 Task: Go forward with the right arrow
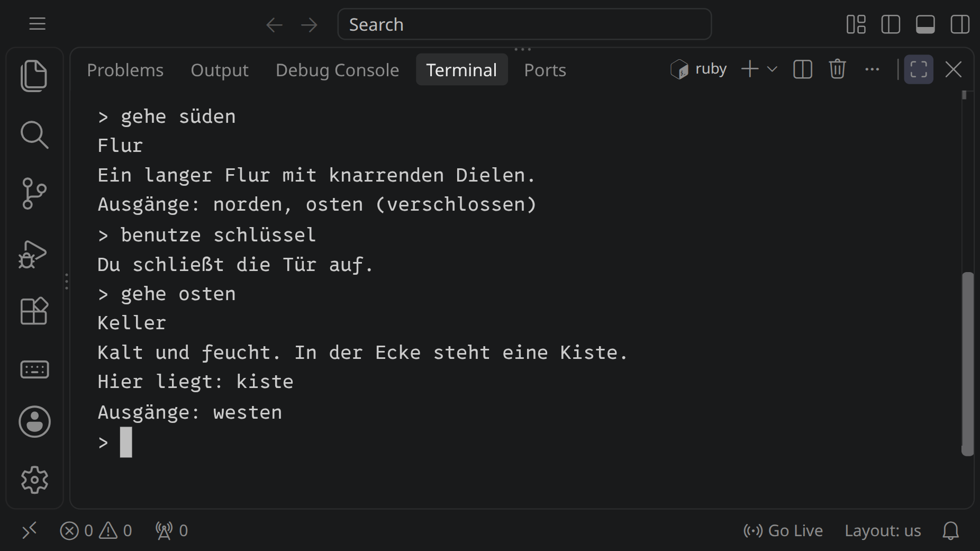tap(309, 24)
